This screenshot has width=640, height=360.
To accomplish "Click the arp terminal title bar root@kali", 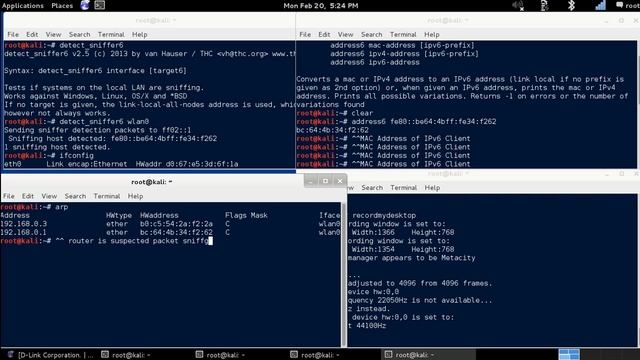I will [x=152, y=182].
